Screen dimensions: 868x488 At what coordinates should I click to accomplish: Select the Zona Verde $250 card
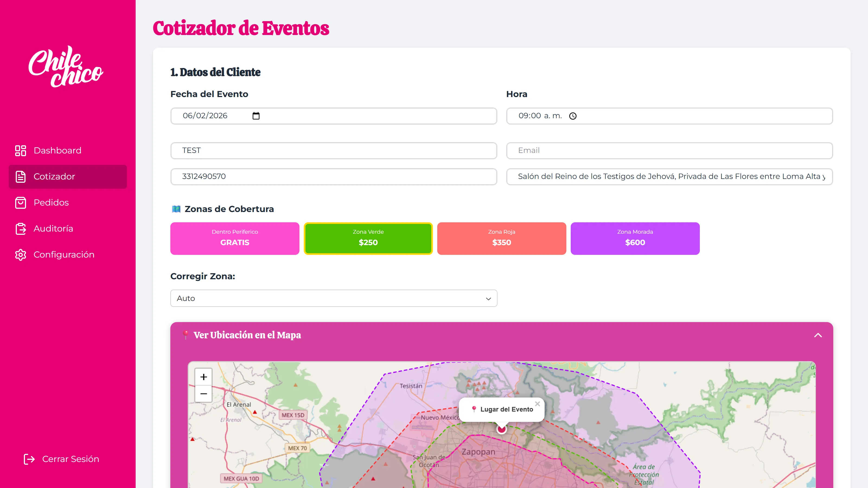(368, 239)
